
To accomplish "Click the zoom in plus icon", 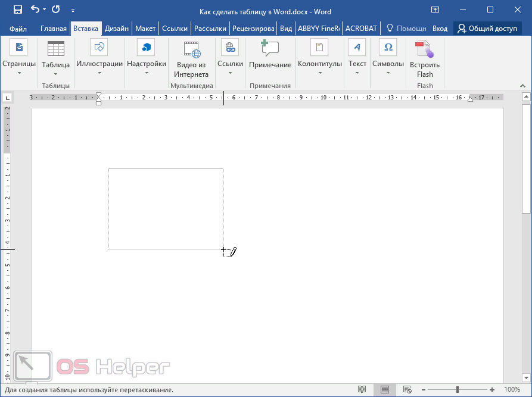I will [x=492, y=390].
